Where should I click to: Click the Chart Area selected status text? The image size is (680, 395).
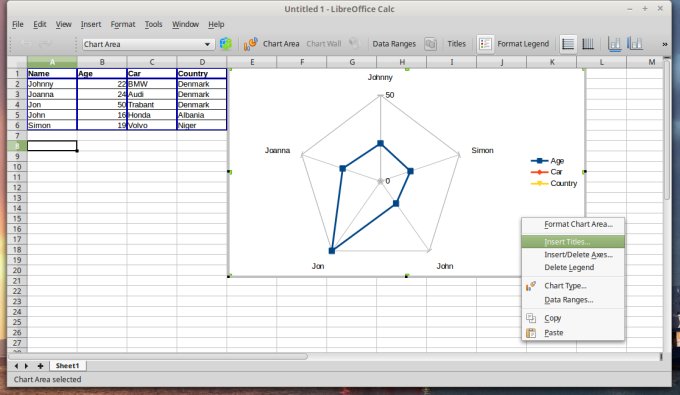(47, 379)
